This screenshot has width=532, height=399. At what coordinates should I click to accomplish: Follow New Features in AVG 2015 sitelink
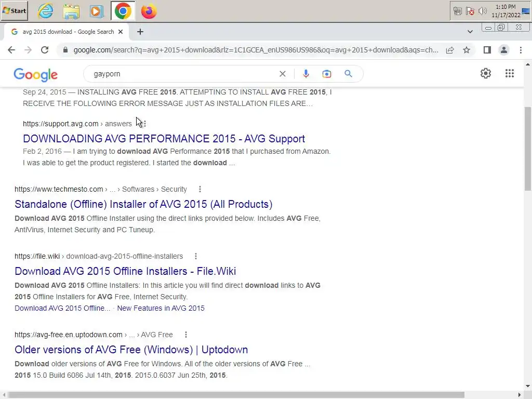tap(161, 308)
